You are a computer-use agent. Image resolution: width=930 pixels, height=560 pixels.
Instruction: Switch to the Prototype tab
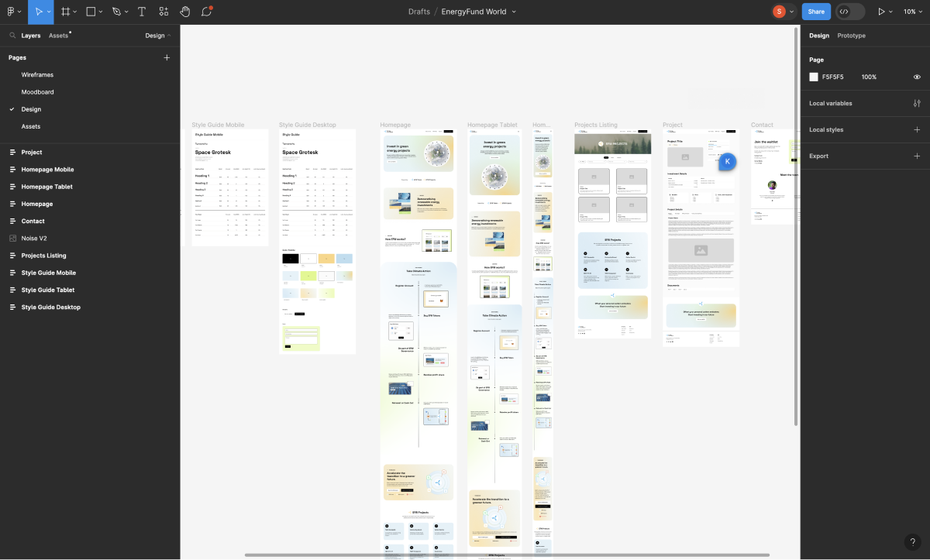[x=851, y=35]
